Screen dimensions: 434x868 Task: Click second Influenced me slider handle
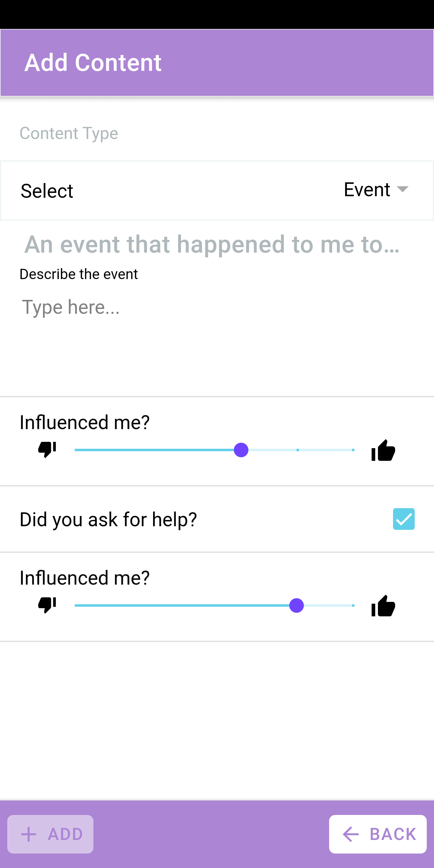[x=297, y=605]
